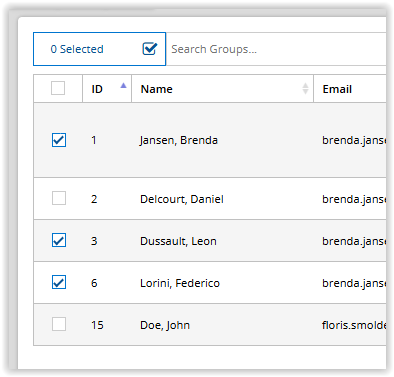
Task: Select the name Doe, John
Action: [x=165, y=325]
